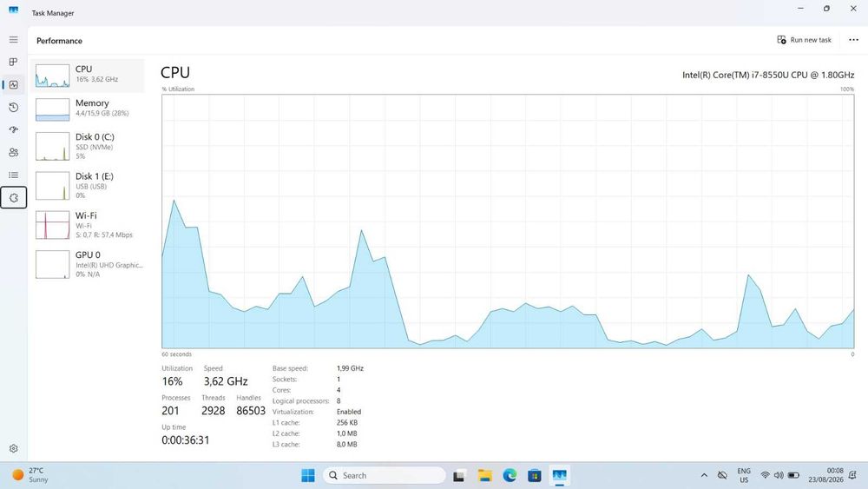
Task: Select the CPU performance item
Action: pos(88,76)
